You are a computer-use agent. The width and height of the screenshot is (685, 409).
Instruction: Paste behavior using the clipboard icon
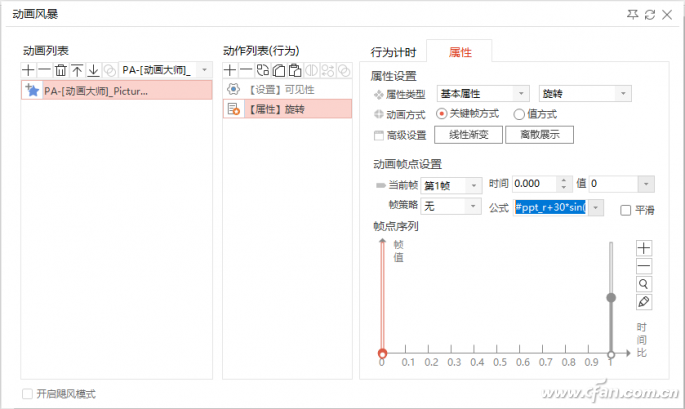pyautogui.click(x=295, y=70)
